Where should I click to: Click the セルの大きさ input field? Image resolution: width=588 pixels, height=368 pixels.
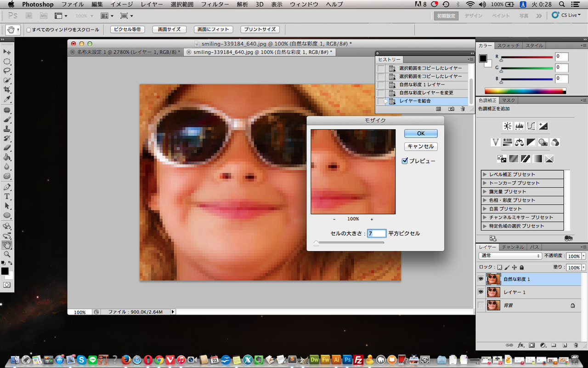point(377,234)
